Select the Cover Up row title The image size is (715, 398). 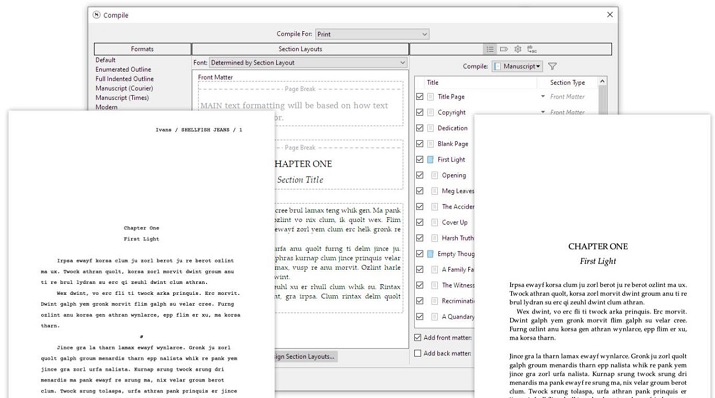(454, 222)
